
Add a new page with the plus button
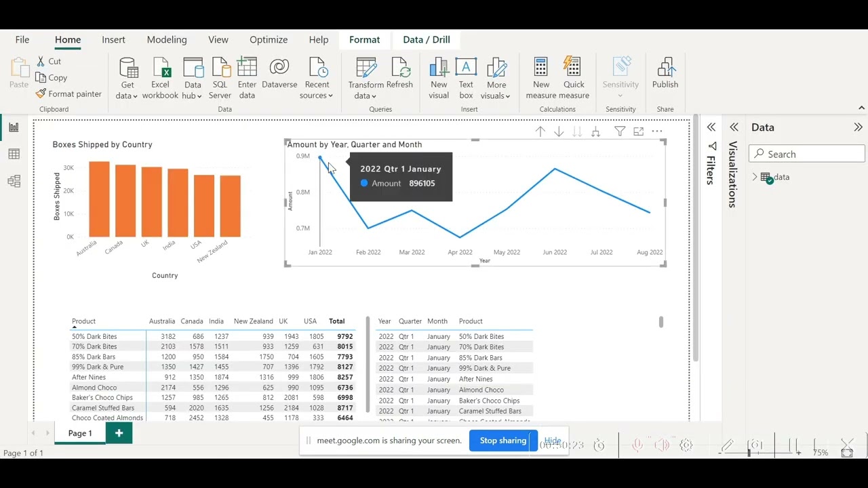[x=119, y=433]
